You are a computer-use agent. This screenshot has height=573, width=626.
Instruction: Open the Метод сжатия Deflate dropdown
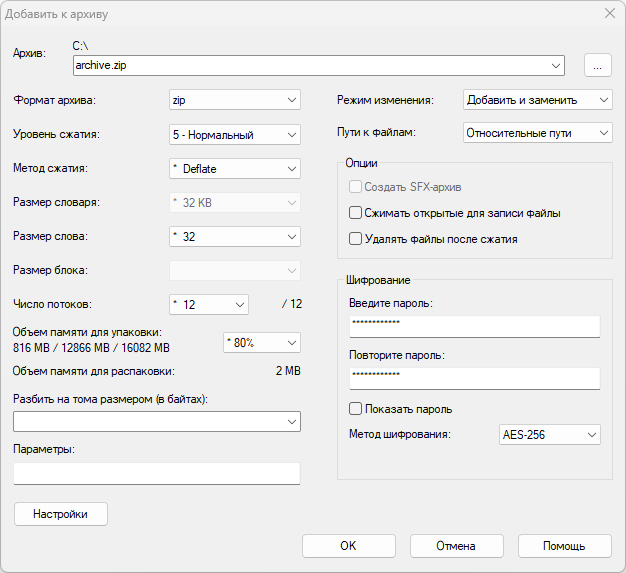[x=235, y=169]
